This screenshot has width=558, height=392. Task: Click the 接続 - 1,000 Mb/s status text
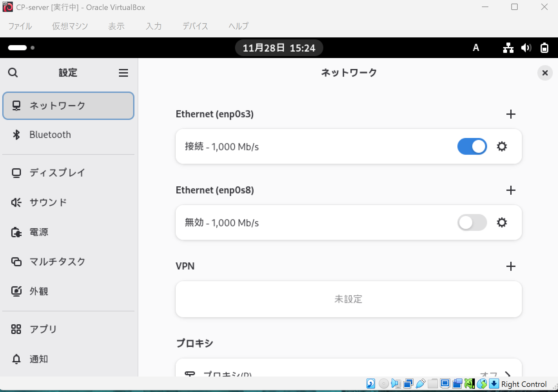pos(222,147)
